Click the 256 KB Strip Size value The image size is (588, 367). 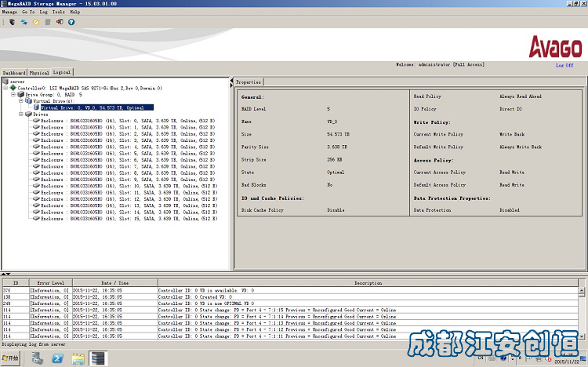click(335, 159)
